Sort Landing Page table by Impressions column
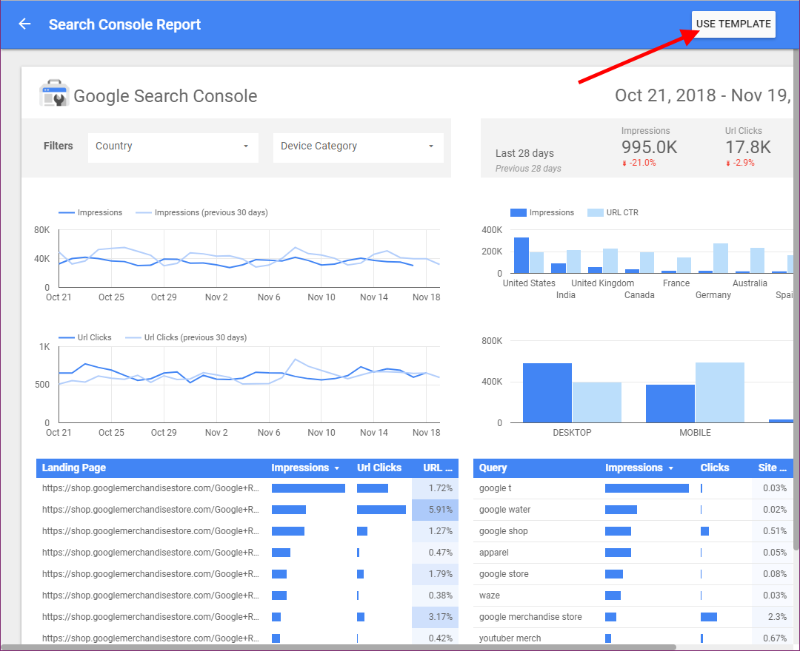Screen dimensions: 800x651 pos(305,468)
